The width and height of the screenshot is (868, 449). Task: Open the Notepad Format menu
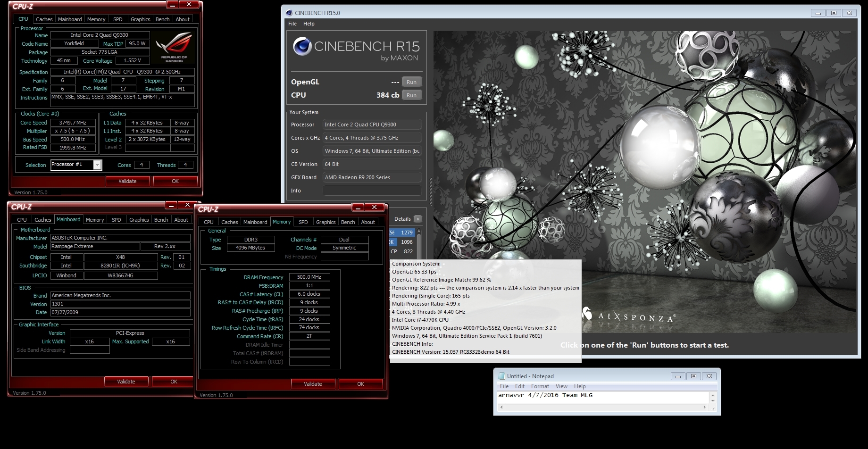point(540,386)
